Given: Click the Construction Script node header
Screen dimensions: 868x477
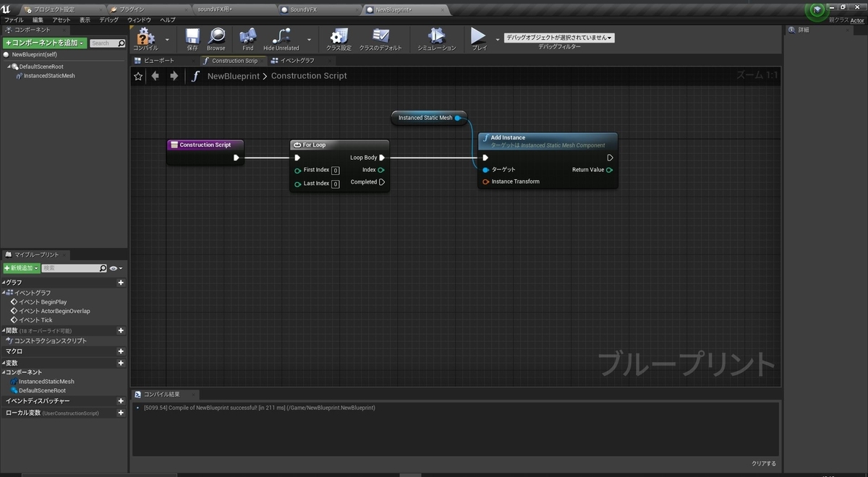Looking at the screenshot, I should point(205,145).
